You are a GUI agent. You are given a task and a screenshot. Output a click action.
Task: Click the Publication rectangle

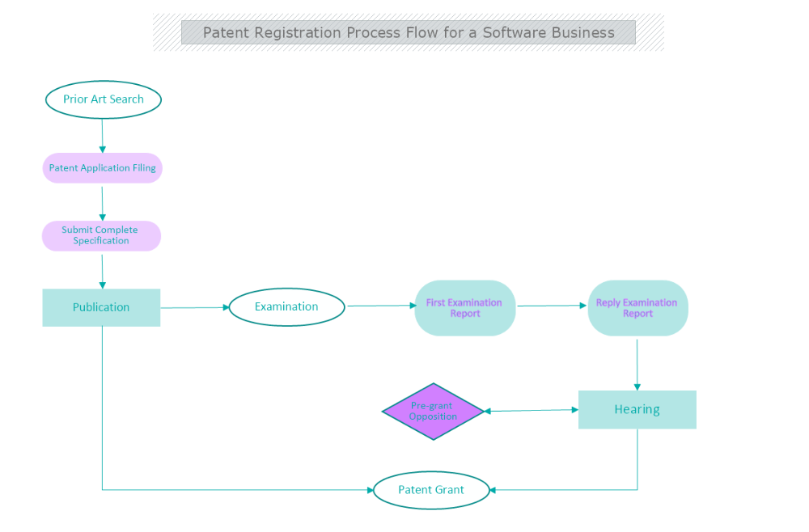tap(101, 307)
